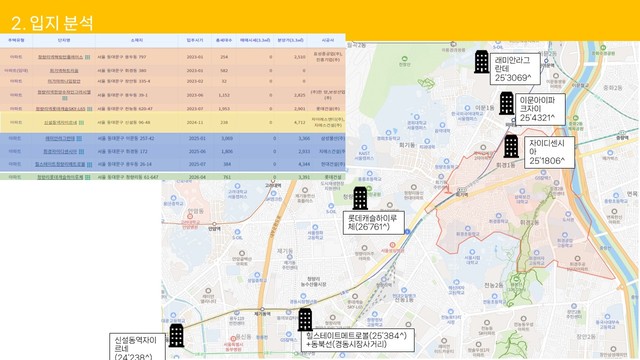Click the building icon beside 이문아이파크자이 label

tap(507, 103)
